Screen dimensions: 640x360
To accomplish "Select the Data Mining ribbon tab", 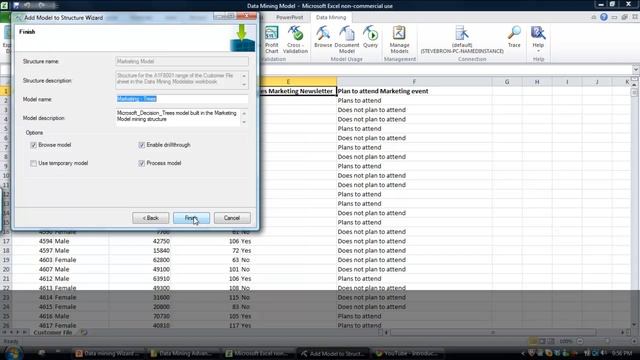I will (x=331, y=17).
